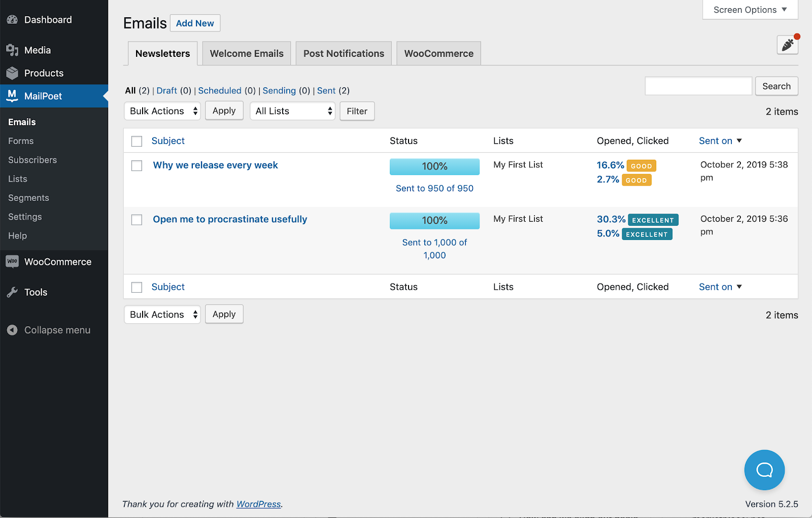This screenshot has width=812, height=518.
Task: Click the MailPoet M logo icon
Action: [12, 96]
